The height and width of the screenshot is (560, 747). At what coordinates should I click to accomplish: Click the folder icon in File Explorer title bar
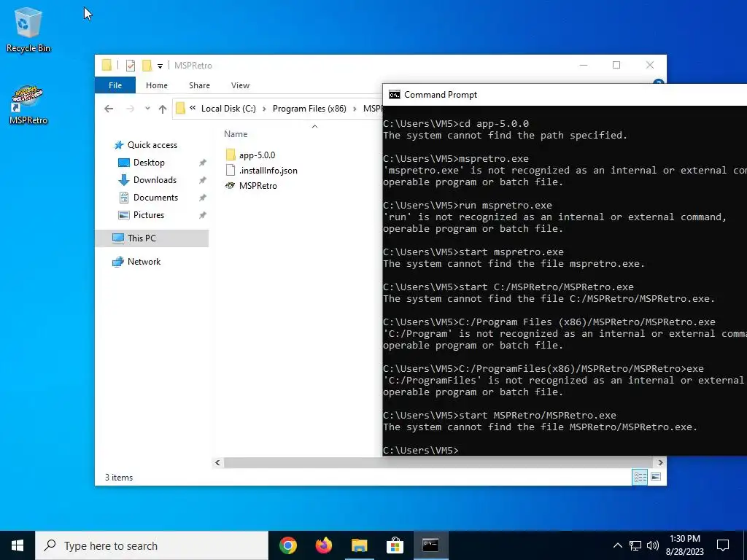pos(107,65)
